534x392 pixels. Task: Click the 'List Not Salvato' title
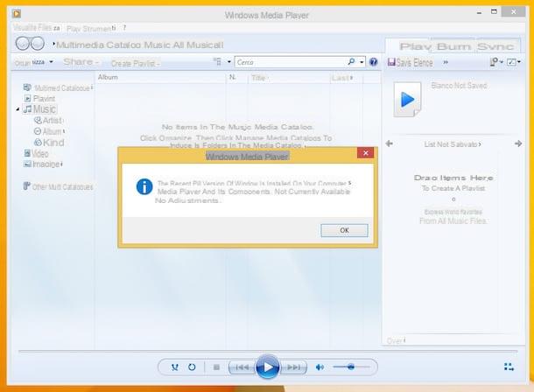(453, 144)
